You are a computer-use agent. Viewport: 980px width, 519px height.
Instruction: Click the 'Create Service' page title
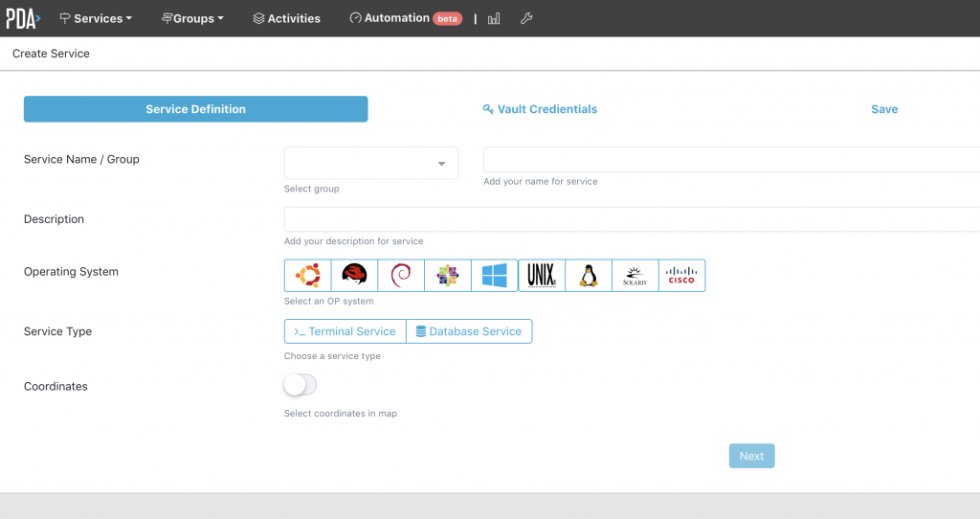pos(52,54)
